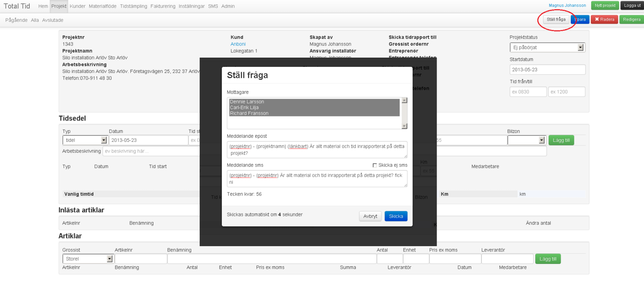Switch to the Avslutade projects tab
Viewport: 644px width, 284px height.
53,20
